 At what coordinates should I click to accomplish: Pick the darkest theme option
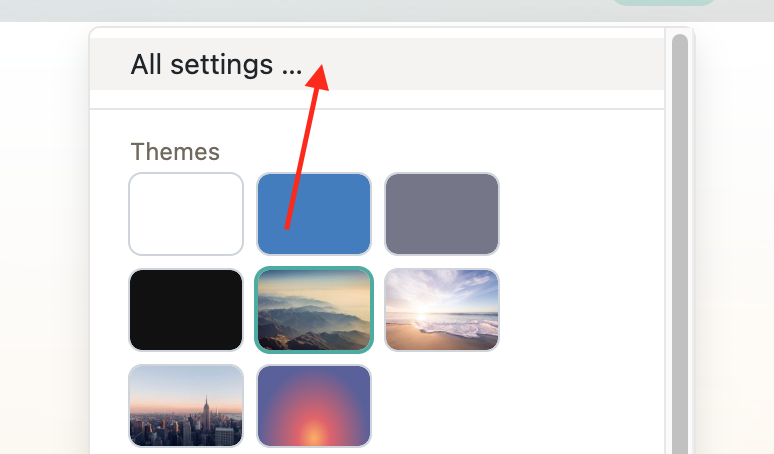[186, 310]
